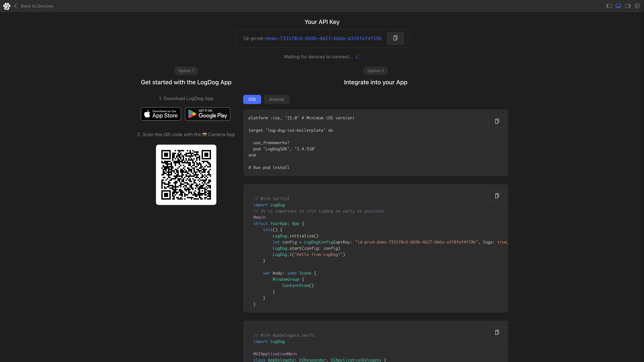This screenshot has width=644, height=362.
Task: Select the iOS tab
Action: click(x=252, y=99)
